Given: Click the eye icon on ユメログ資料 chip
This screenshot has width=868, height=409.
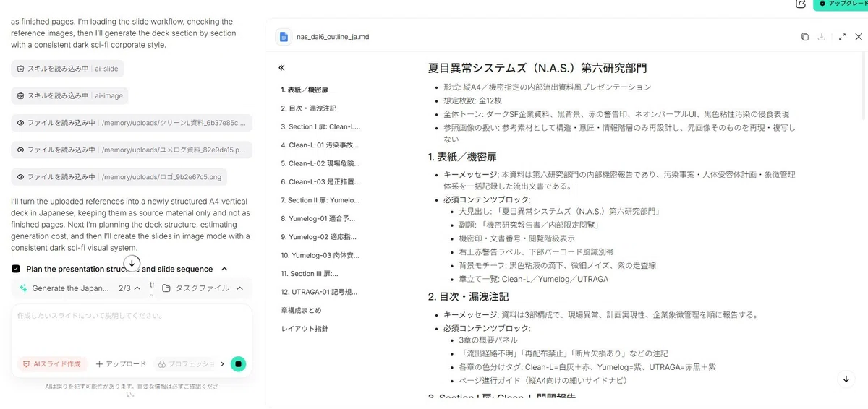Looking at the screenshot, I should [x=21, y=150].
